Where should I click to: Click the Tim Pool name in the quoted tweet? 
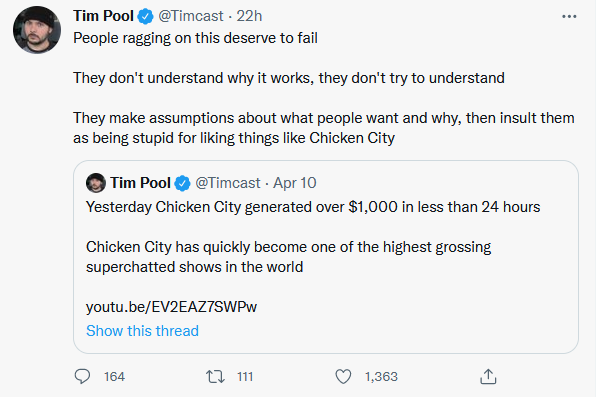pyautogui.click(x=140, y=183)
